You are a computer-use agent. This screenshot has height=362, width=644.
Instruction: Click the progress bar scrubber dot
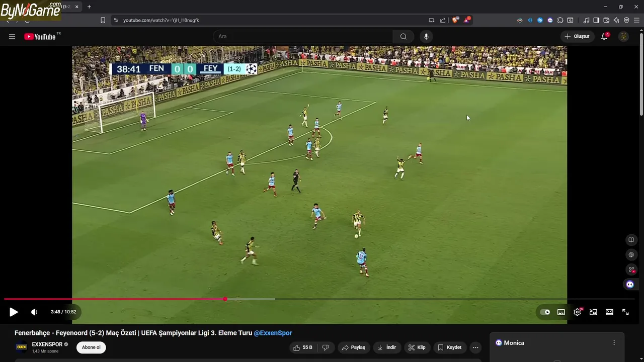(x=225, y=299)
